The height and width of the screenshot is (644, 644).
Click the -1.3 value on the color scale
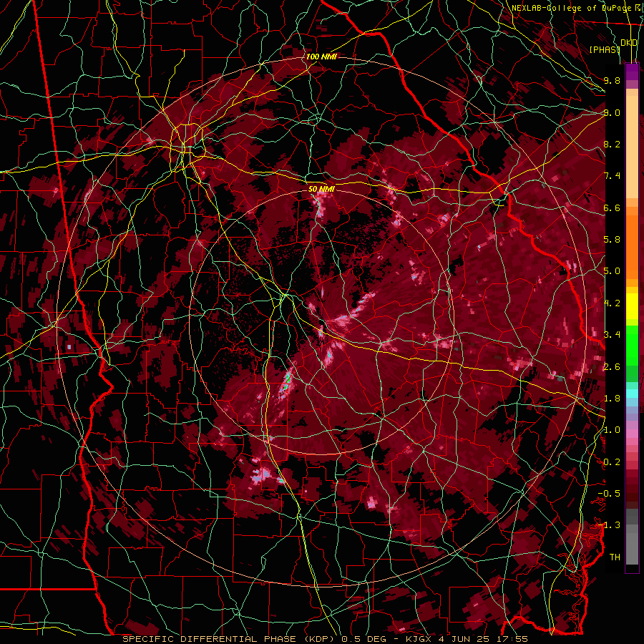pyautogui.click(x=609, y=525)
